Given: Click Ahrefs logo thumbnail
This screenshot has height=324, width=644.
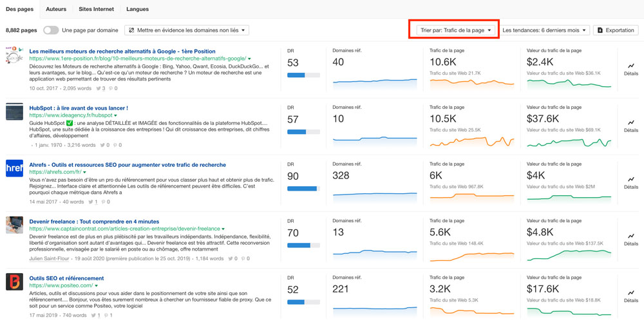Looking at the screenshot, I should pyautogui.click(x=14, y=168).
